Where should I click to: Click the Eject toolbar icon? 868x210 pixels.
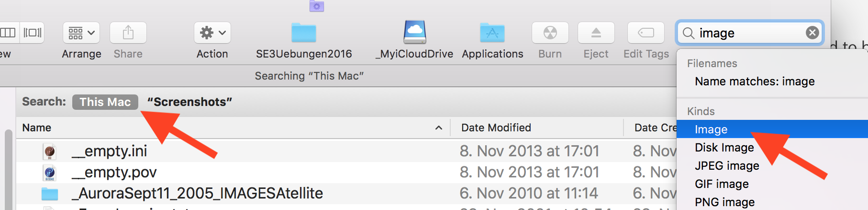click(x=596, y=33)
